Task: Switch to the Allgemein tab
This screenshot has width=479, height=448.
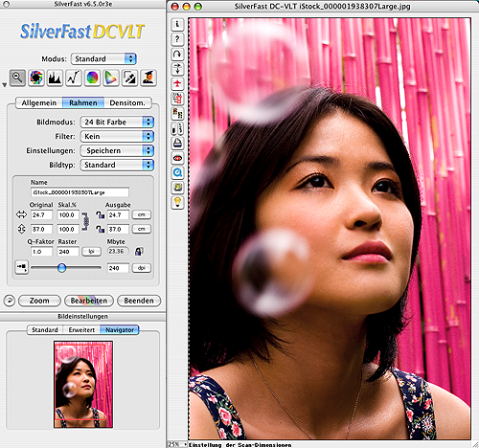Action: (39, 102)
